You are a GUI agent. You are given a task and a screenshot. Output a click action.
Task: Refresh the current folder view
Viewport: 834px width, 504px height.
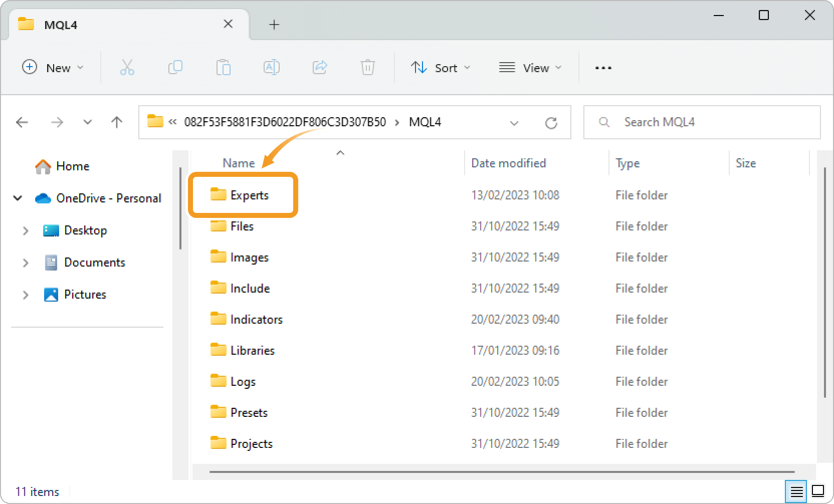(x=551, y=123)
